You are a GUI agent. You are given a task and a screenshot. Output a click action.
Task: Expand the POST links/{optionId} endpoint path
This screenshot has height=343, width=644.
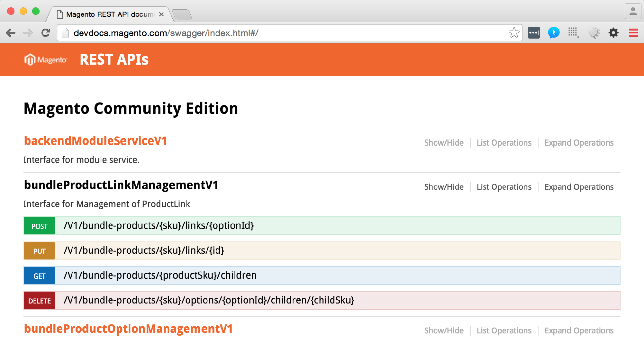click(159, 226)
